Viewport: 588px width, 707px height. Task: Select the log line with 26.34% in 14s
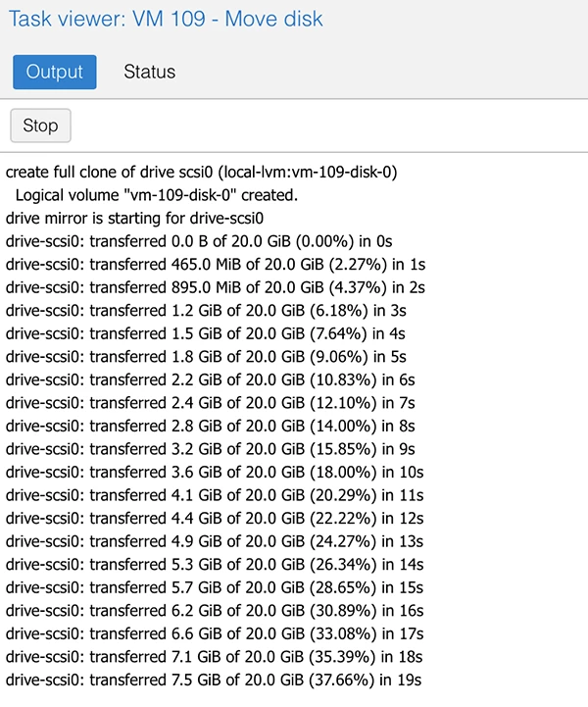(x=214, y=565)
